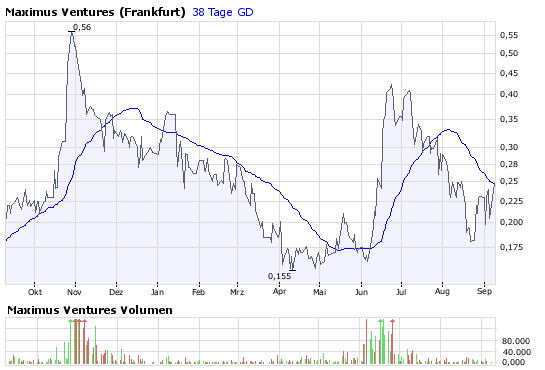The height and width of the screenshot is (370, 545).
Task: Click the 0,155 low point marker
Action: (x=279, y=276)
